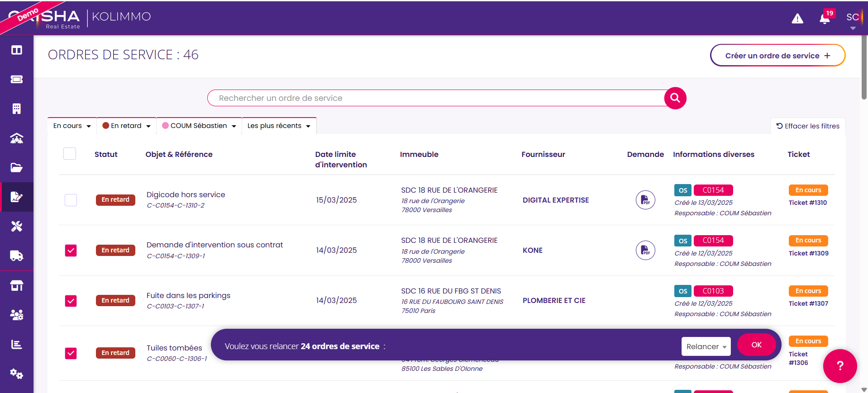Image resolution: width=868 pixels, height=393 pixels.
Task: Click Créer un ordre de service button
Action: (x=777, y=56)
